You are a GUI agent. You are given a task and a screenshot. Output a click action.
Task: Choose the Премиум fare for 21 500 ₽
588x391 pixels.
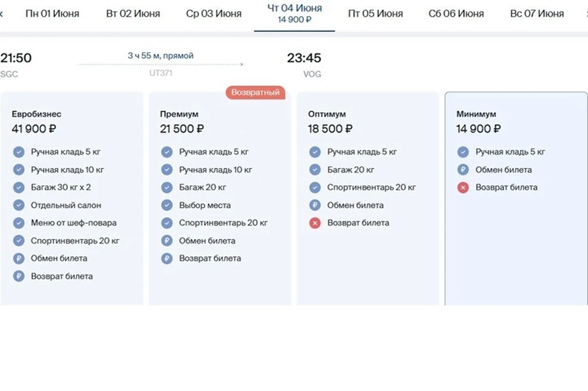220,199
